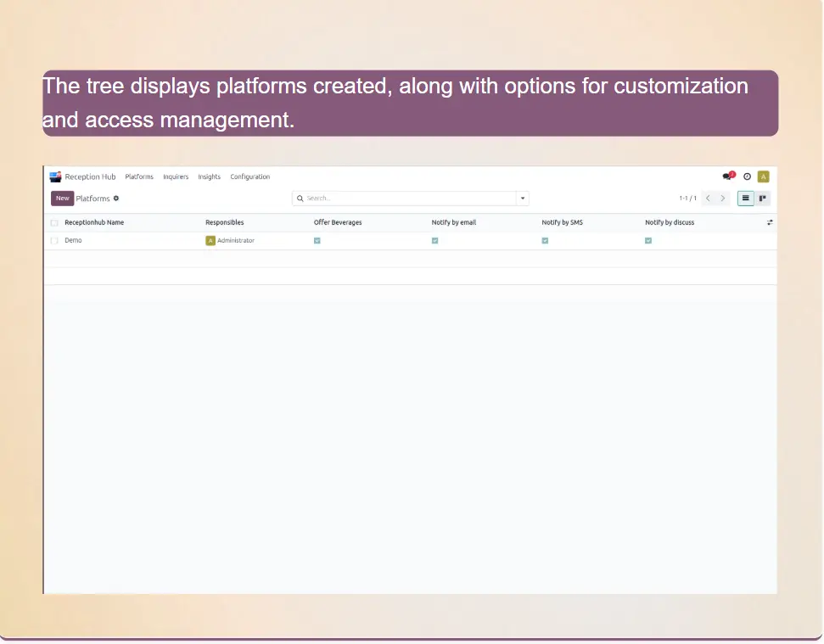This screenshot has height=644, width=824.
Task: Toggle the select-all checkbox in header
Action: coord(54,223)
